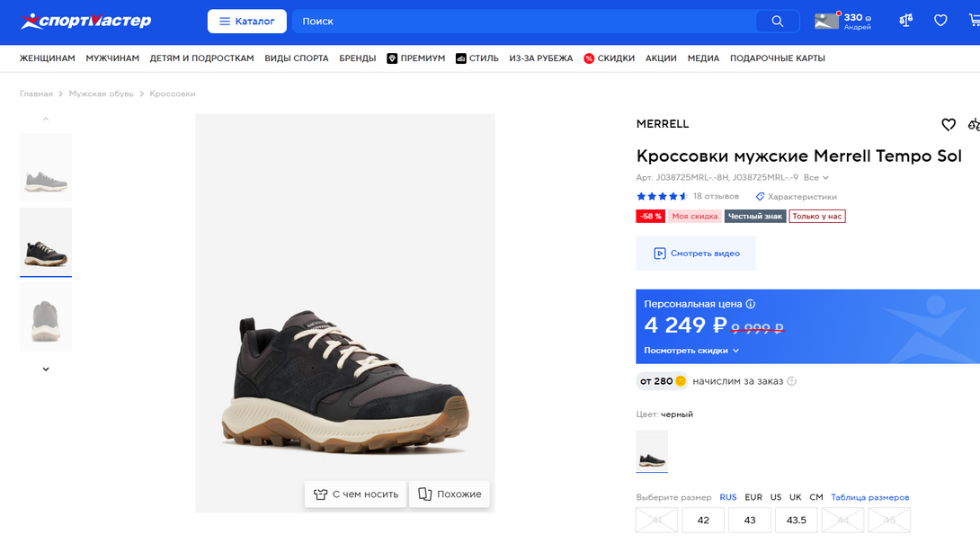Open 18 отзывов reviews link
This screenshot has height=552, width=980.
pyautogui.click(x=716, y=196)
